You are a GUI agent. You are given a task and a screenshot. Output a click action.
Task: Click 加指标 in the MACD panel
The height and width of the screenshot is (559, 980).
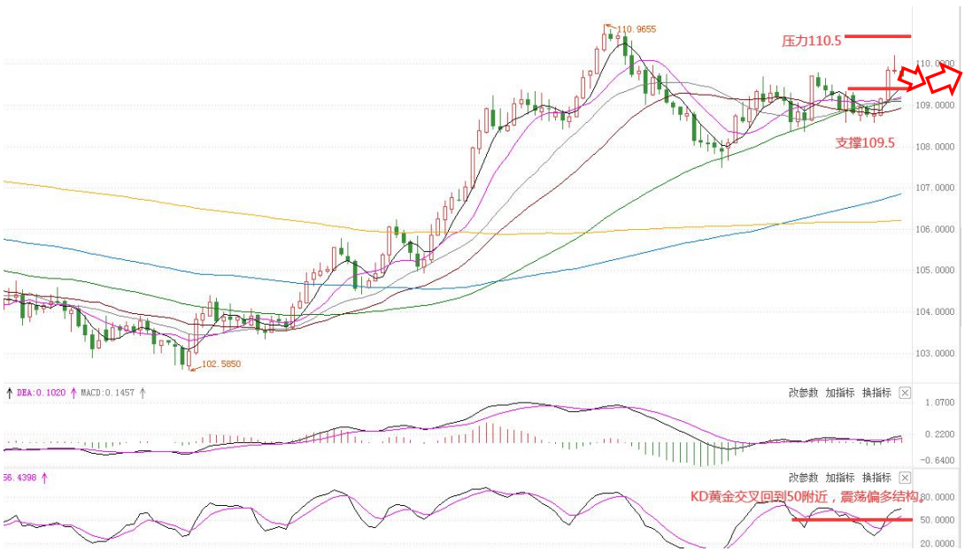(840, 393)
